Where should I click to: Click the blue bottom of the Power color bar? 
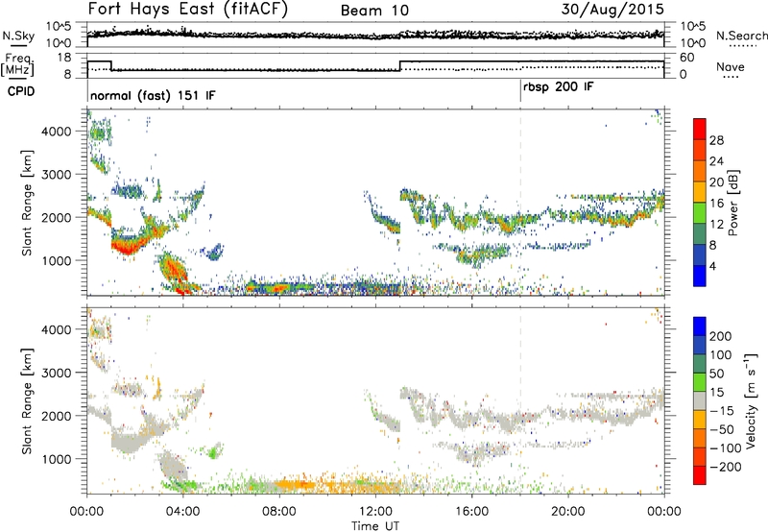(x=700, y=276)
